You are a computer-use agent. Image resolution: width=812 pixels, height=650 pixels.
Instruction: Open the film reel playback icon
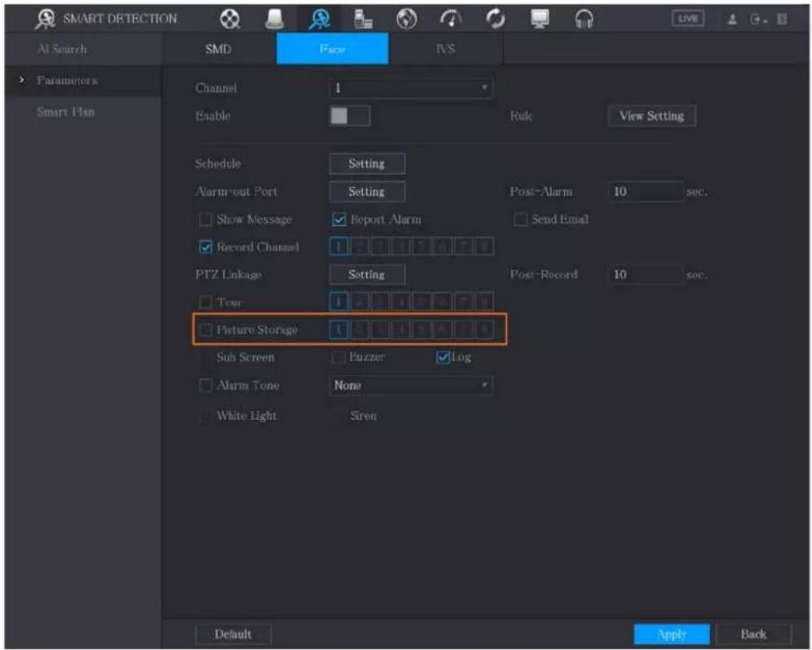pos(230,19)
